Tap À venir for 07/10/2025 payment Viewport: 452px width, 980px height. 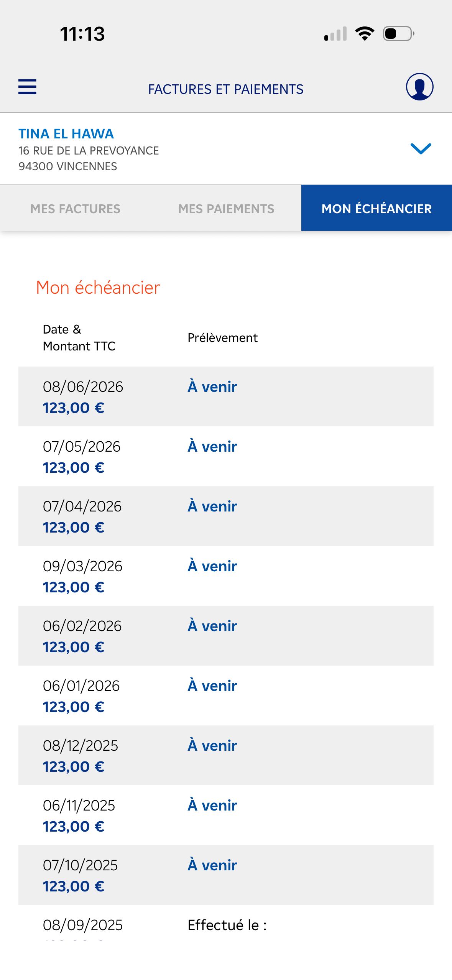click(212, 865)
